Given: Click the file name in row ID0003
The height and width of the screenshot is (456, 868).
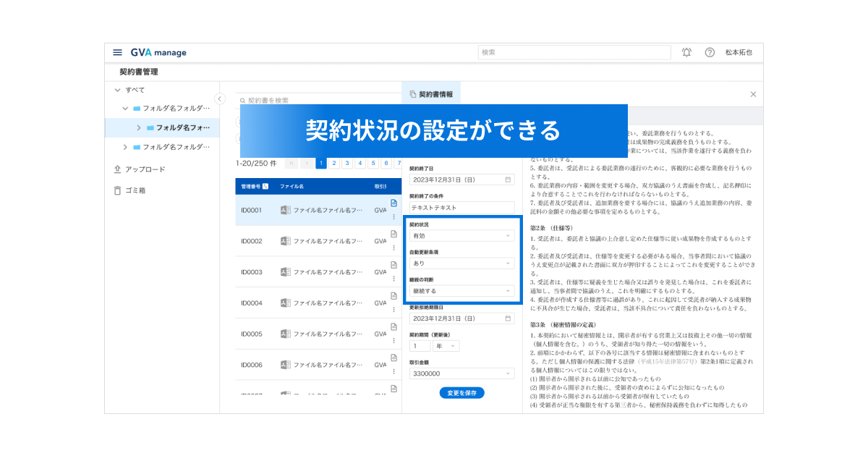Looking at the screenshot, I should pyautogui.click(x=328, y=272).
